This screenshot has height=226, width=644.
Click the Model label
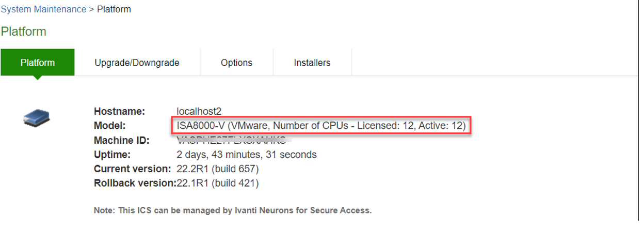pos(109,126)
